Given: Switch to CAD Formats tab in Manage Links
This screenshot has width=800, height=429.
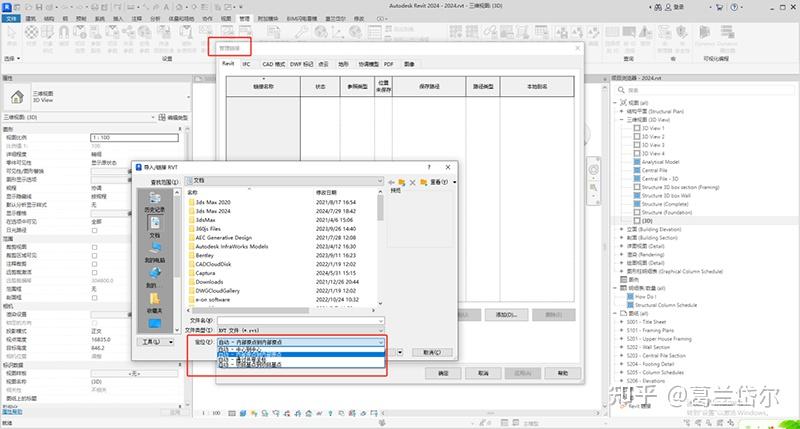Looking at the screenshot, I should coord(274,64).
